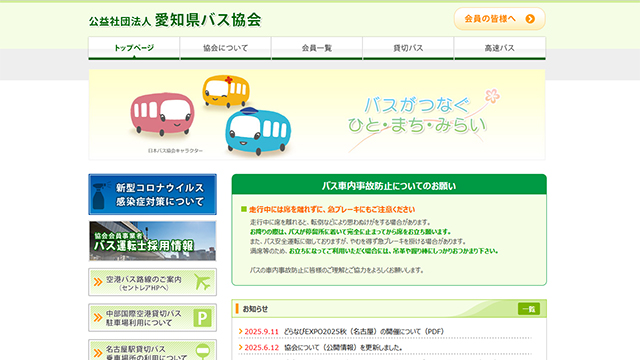This screenshot has width=640, height=360.
Task: Click the yellow bus character
Action: coord(226,91)
